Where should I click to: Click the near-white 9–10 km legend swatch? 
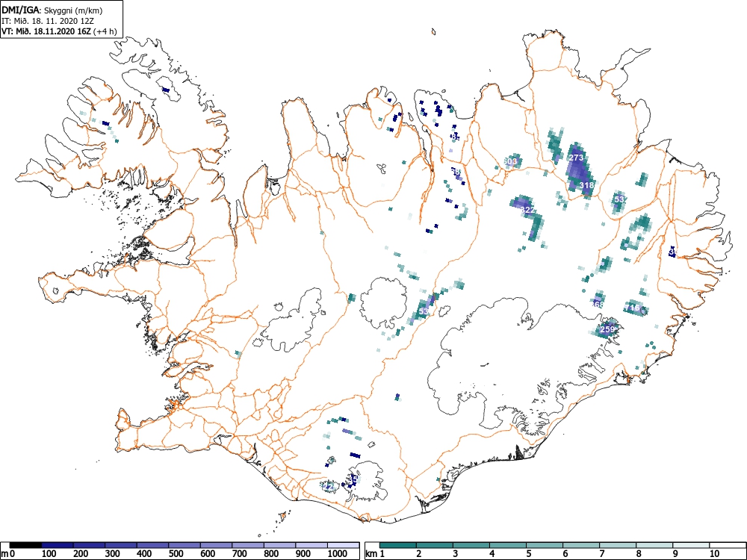click(691, 545)
